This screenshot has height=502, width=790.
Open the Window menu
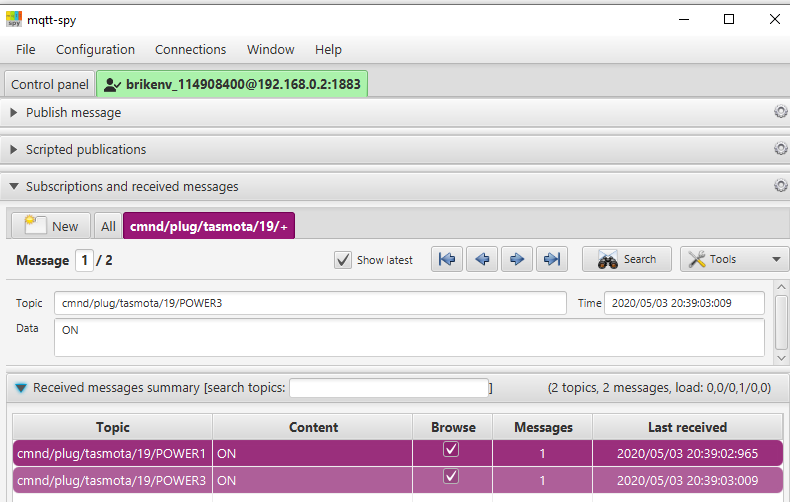(x=271, y=49)
